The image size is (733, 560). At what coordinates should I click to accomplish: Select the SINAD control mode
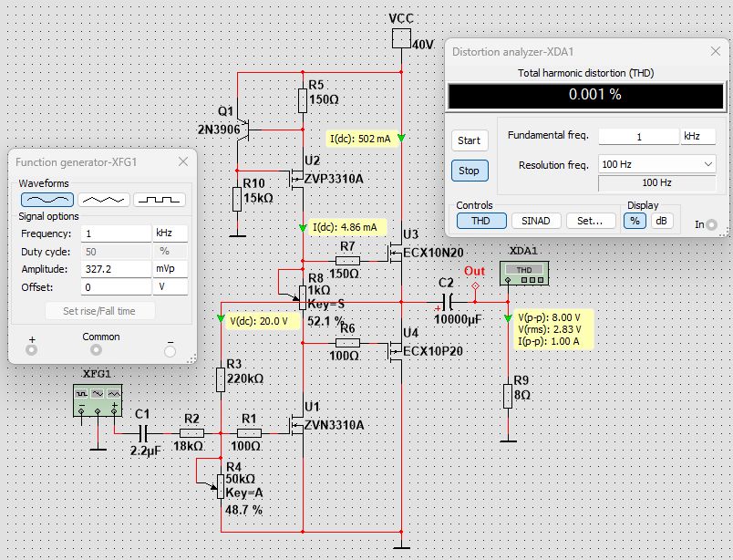pos(536,221)
